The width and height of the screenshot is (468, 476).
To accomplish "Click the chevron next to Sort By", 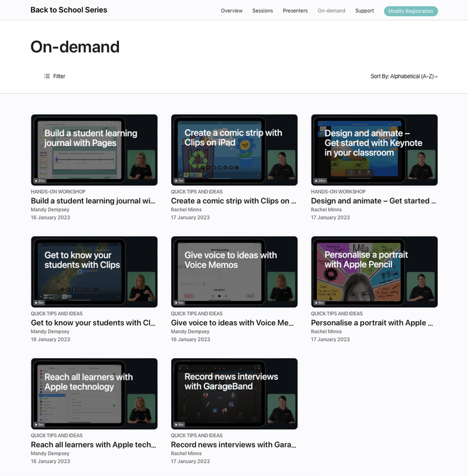I will pyautogui.click(x=436, y=77).
